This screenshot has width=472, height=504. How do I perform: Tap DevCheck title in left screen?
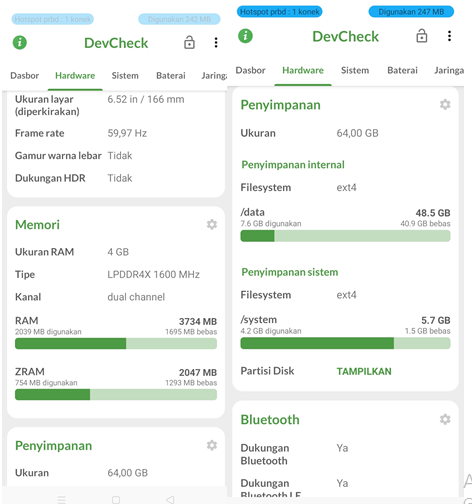click(x=116, y=43)
